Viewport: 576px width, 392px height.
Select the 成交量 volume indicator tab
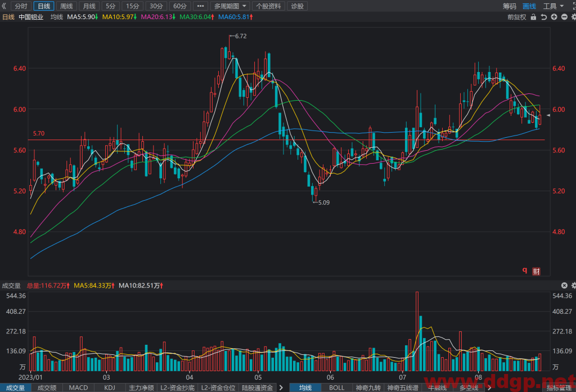[x=15, y=388]
